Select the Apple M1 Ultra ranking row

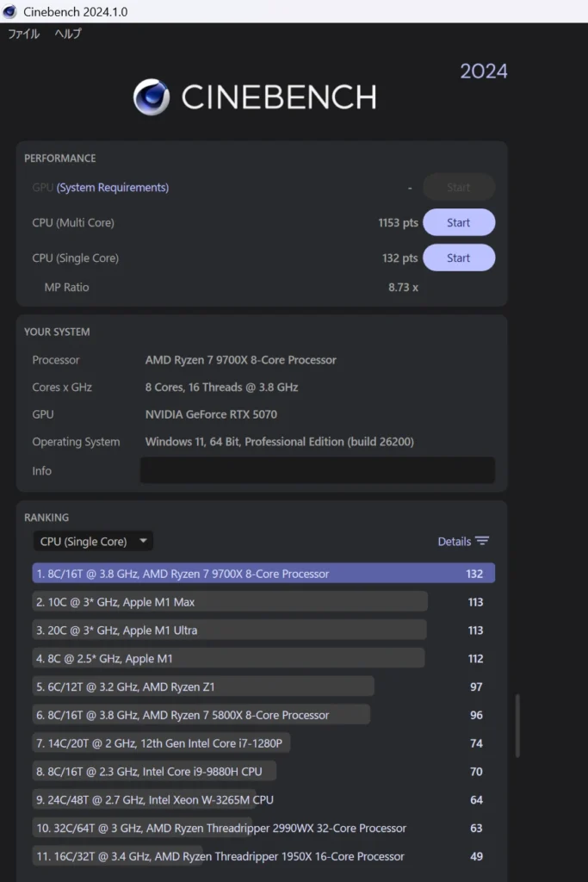click(x=231, y=630)
